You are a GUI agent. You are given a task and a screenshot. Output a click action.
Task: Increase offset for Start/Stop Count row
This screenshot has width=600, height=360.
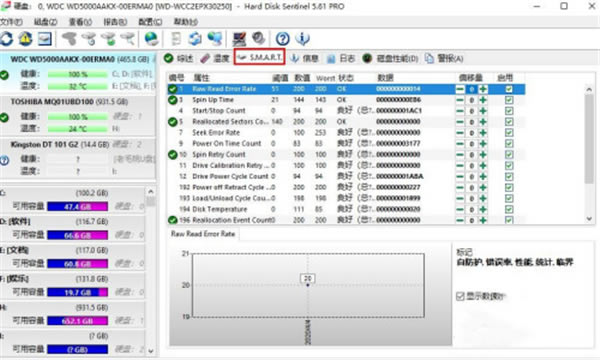click(483, 111)
